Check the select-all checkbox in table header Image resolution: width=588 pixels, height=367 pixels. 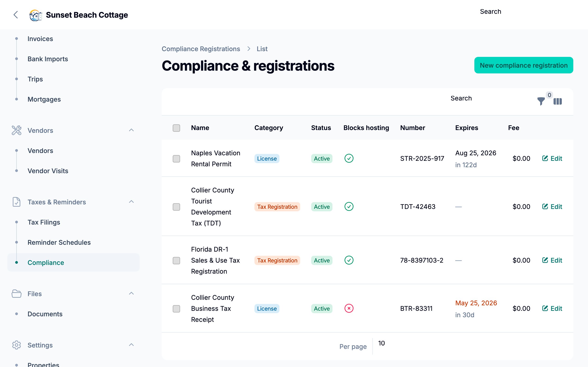(x=176, y=128)
